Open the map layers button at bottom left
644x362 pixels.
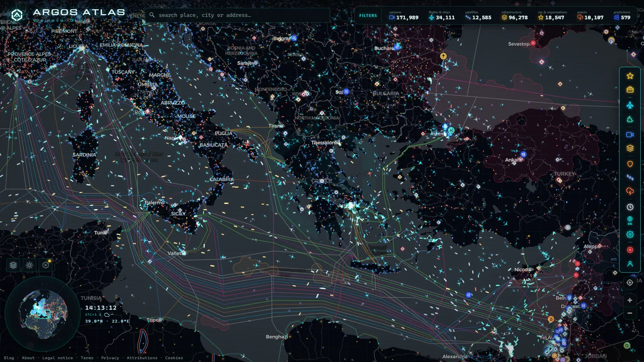(13, 265)
